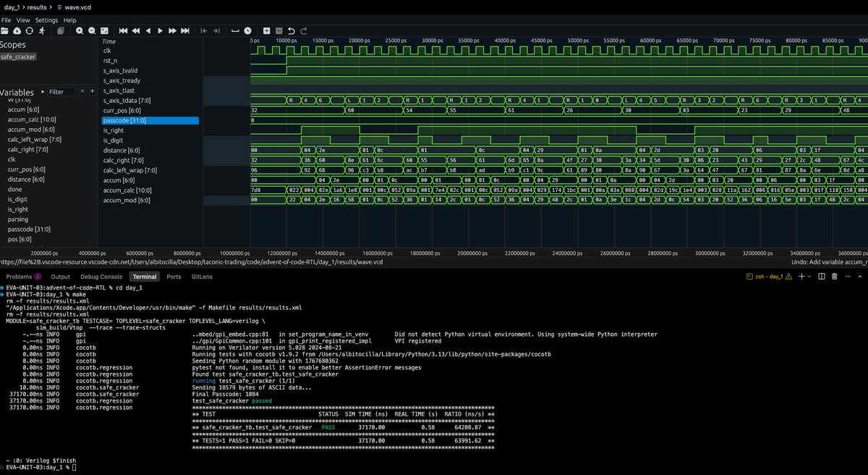Jump to the start of the waveform

pos(123,31)
